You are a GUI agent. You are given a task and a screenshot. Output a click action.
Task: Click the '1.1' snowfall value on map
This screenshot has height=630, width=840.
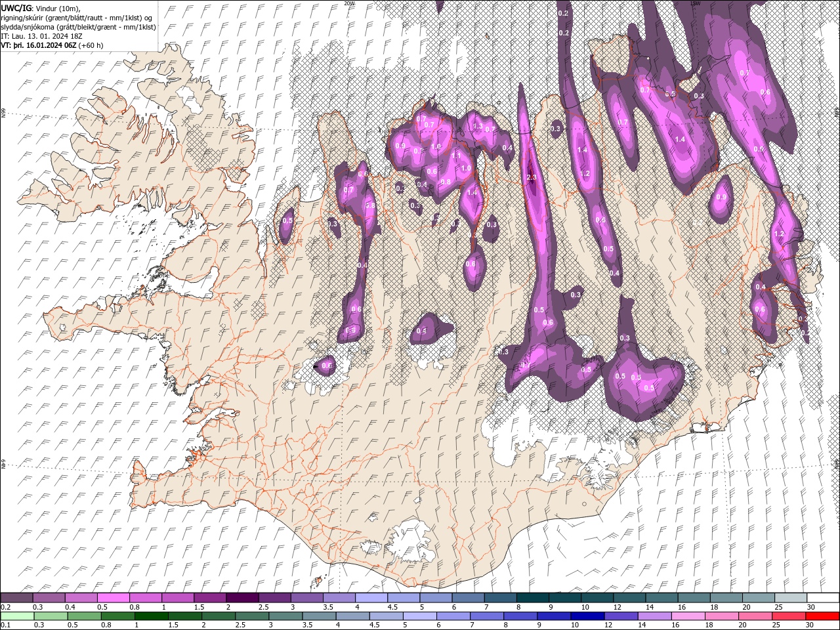click(456, 156)
